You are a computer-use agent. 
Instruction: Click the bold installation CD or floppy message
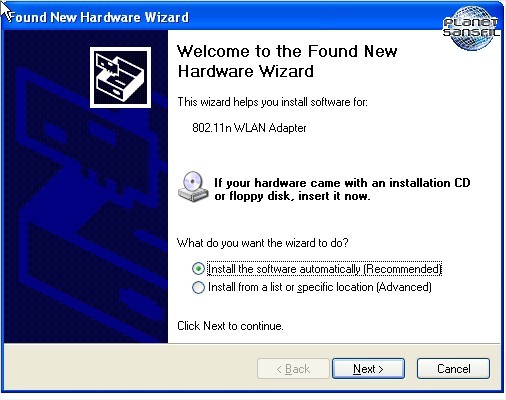pos(342,189)
